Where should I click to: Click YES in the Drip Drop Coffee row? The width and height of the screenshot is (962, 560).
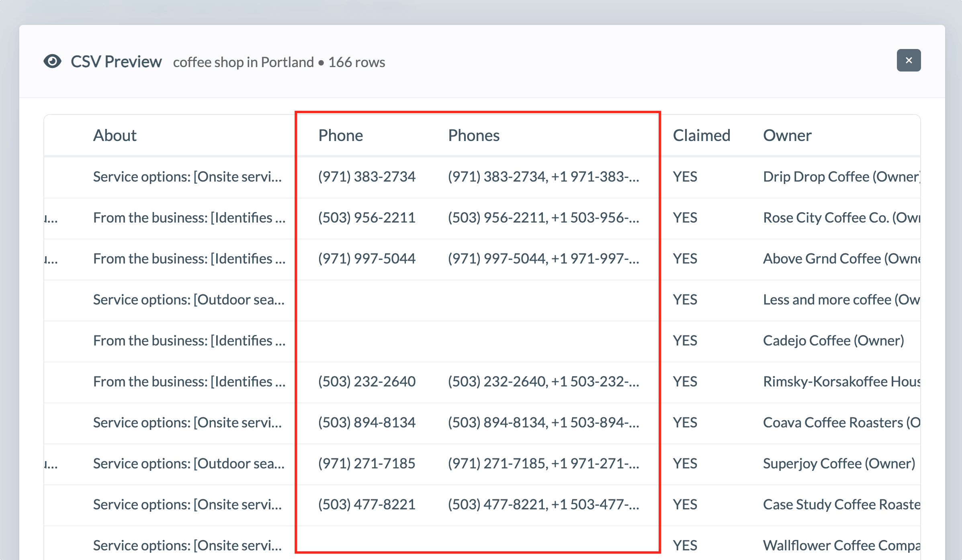coord(685,177)
